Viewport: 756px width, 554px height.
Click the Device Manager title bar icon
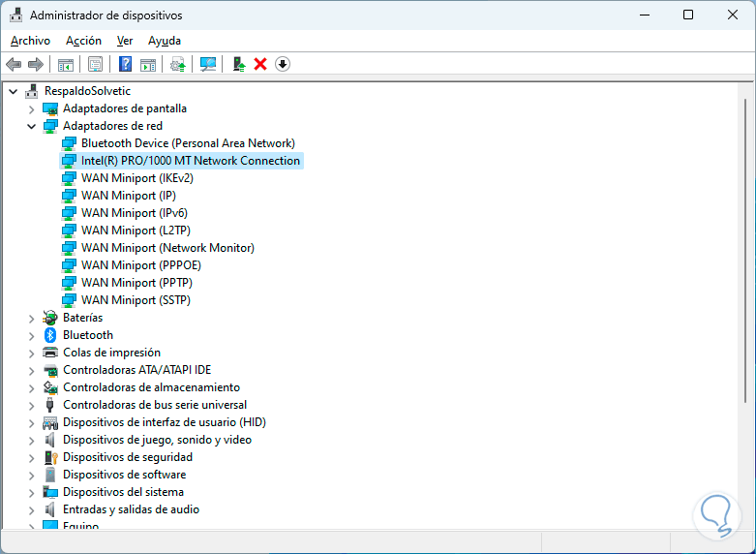tap(15, 15)
